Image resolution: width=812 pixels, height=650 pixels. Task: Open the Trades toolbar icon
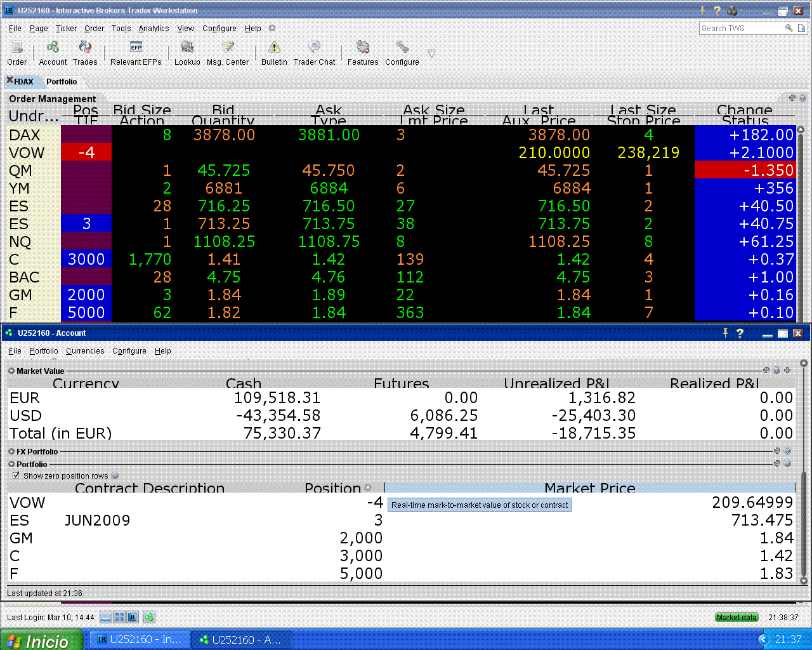(85, 53)
